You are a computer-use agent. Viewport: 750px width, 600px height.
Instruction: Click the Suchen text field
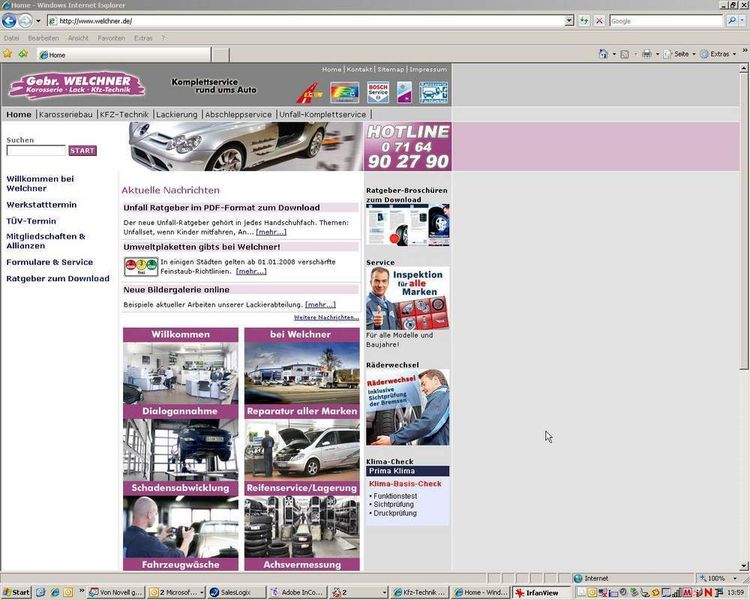click(36, 150)
